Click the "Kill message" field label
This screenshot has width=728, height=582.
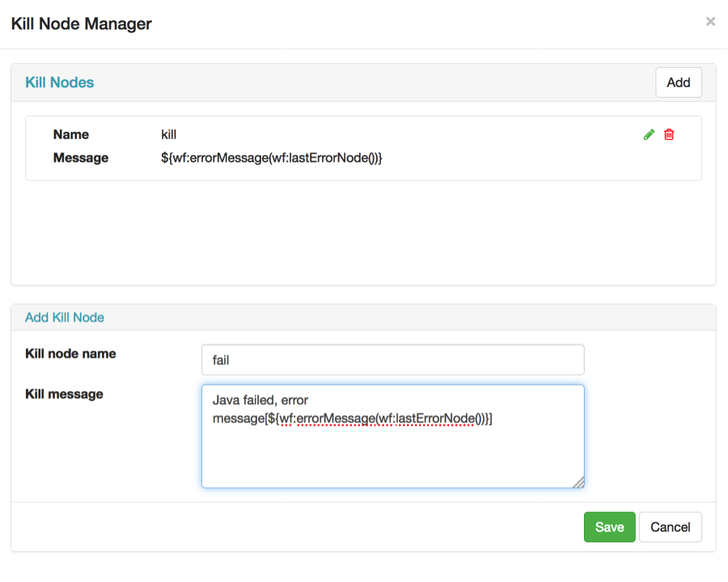[x=62, y=394]
